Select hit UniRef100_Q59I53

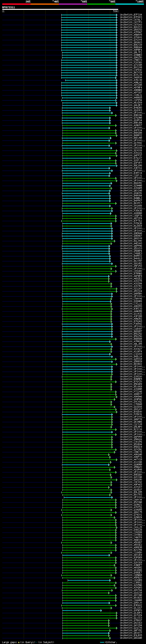(x=131, y=30)
